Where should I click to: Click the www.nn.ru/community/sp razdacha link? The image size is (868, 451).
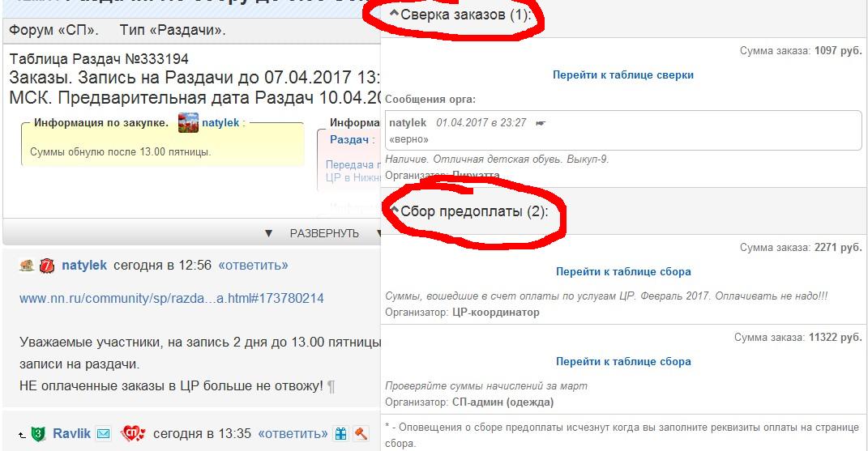point(172,298)
